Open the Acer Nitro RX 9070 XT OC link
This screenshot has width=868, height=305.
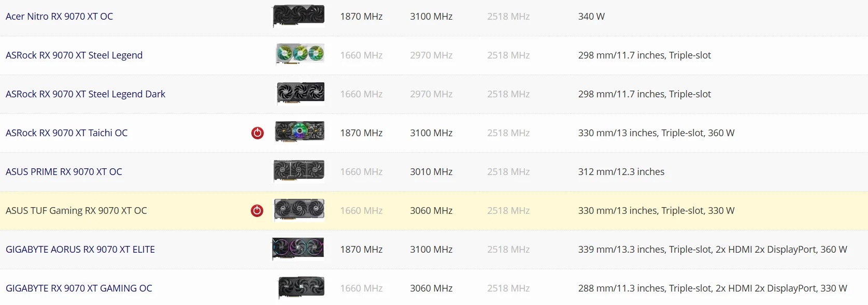coord(59,17)
